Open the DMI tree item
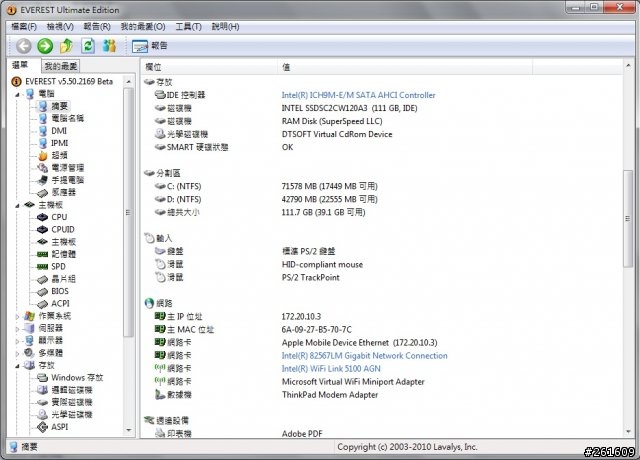The height and width of the screenshot is (460, 640). pyautogui.click(x=59, y=131)
